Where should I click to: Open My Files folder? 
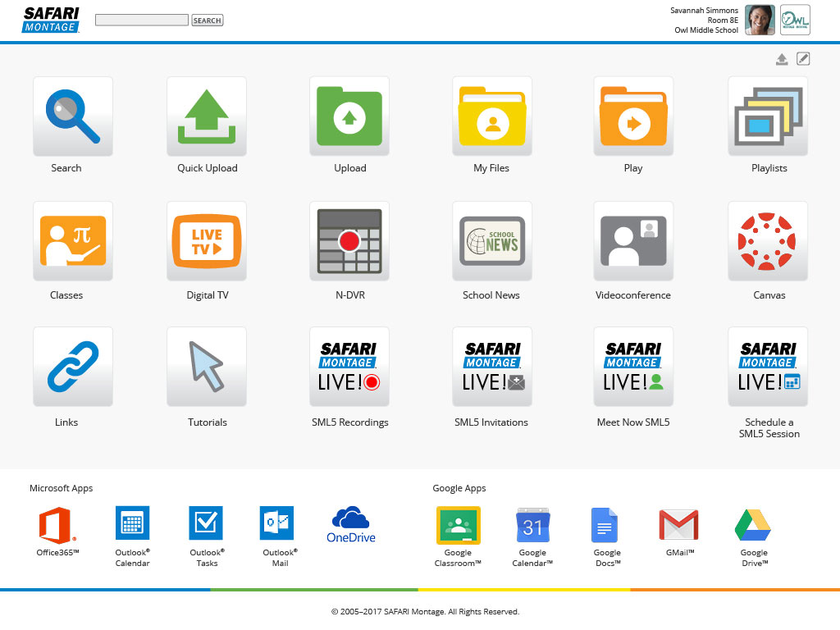click(x=492, y=116)
